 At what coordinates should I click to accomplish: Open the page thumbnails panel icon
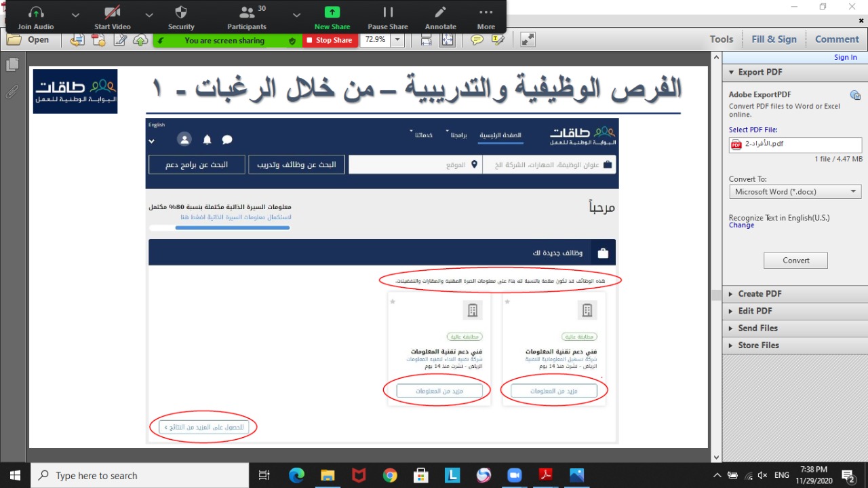(x=12, y=64)
